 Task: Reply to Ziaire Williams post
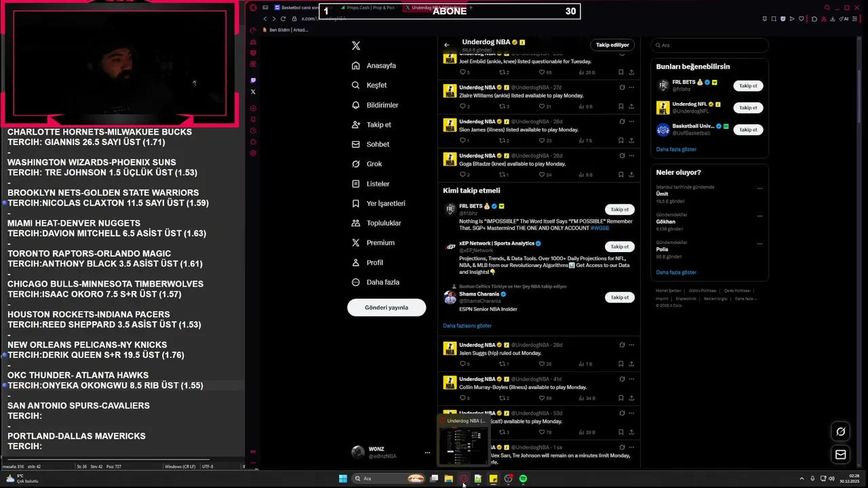tap(462, 106)
